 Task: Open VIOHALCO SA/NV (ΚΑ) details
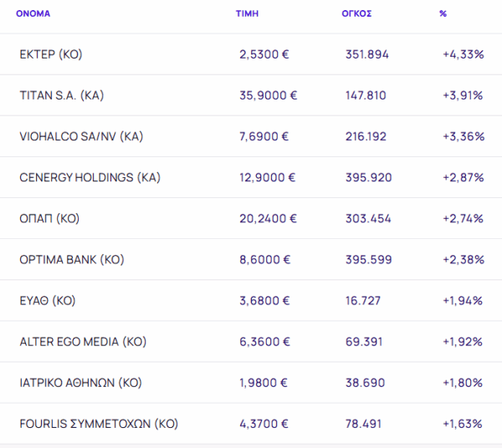(x=81, y=136)
